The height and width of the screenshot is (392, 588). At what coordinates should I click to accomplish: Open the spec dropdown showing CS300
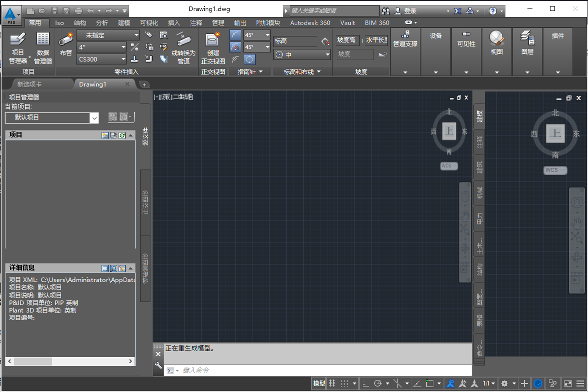(101, 59)
